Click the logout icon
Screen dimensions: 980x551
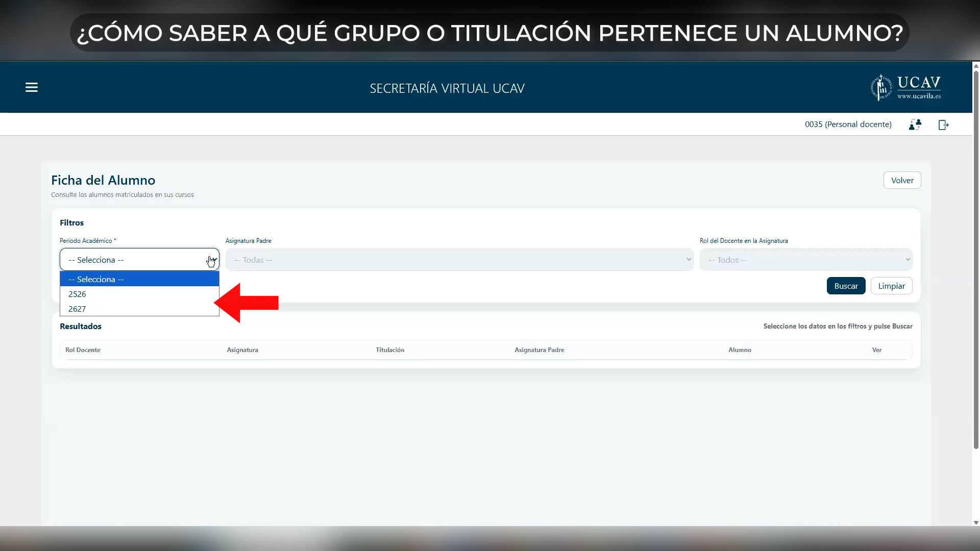click(944, 125)
